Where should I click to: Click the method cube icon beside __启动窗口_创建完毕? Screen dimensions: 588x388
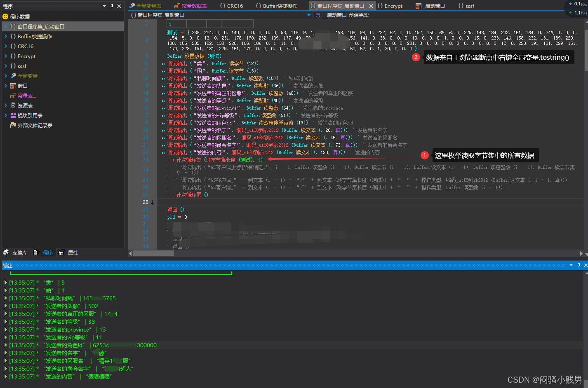(x=318, y=15)
